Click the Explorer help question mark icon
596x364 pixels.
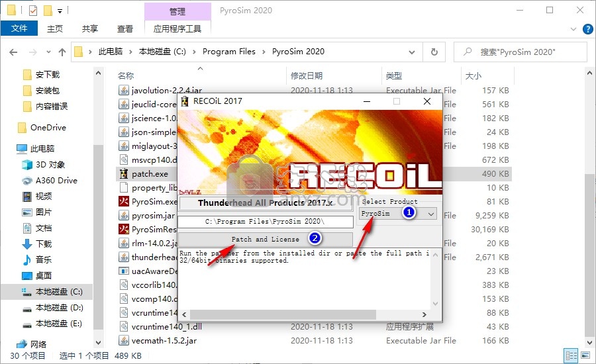(x=587, y=29)
